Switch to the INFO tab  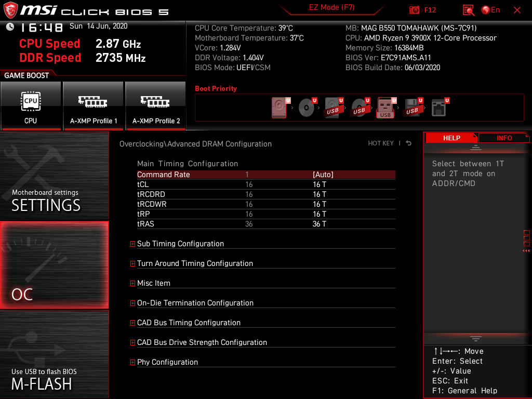504,138
